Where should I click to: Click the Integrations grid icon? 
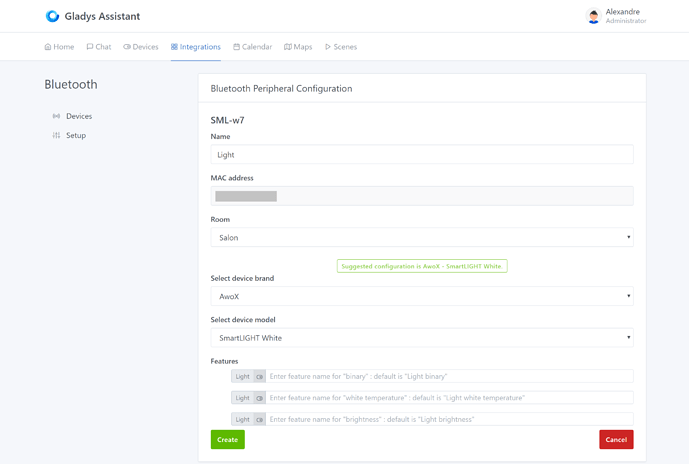point(174,47)
